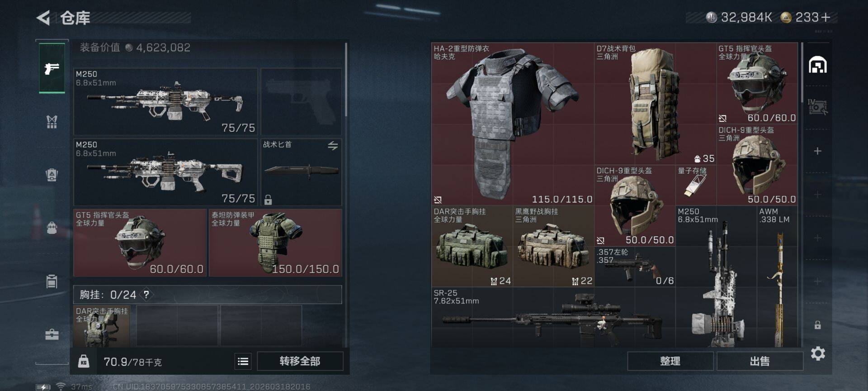Select the AWM .338 LM rifle item
This screenshot has height=391, width=868.
coord(777,277)
